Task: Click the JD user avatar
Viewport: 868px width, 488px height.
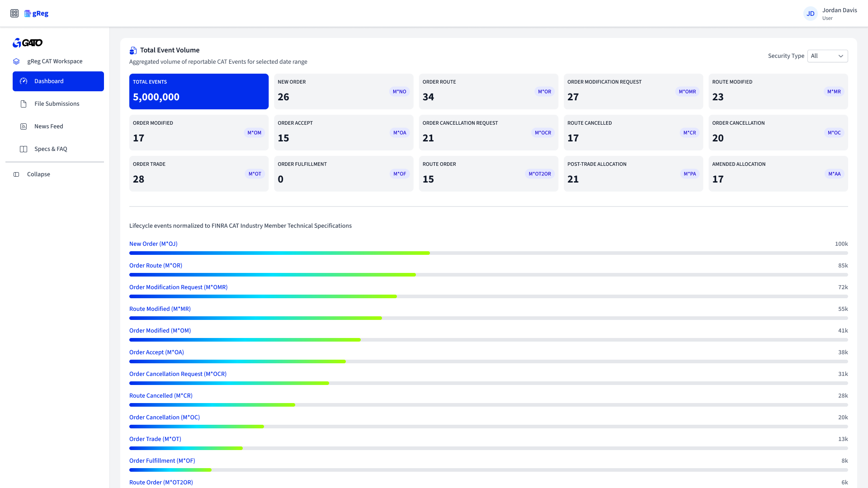Action: click(811, 14)
